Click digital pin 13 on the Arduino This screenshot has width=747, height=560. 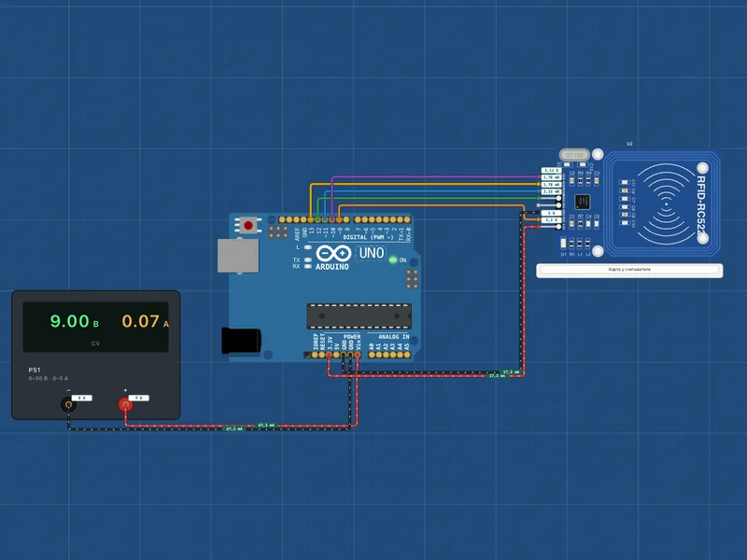pyautogui.click(x=311, y=219)
